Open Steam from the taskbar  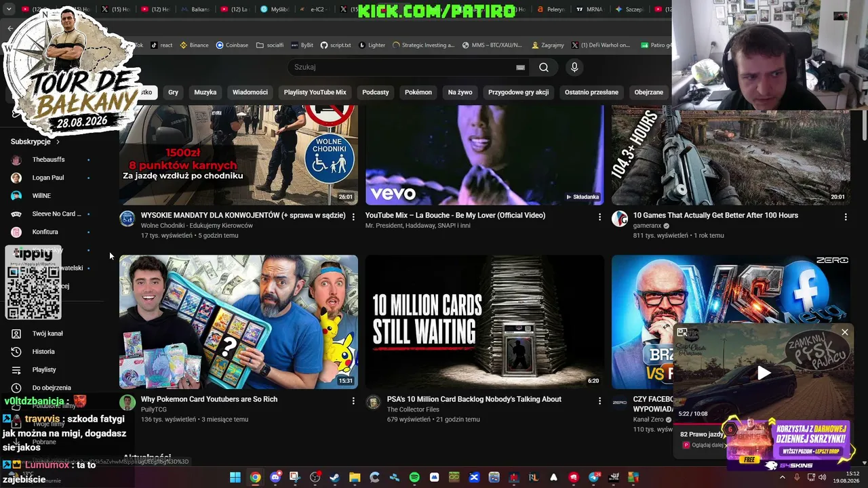[334, 477]
